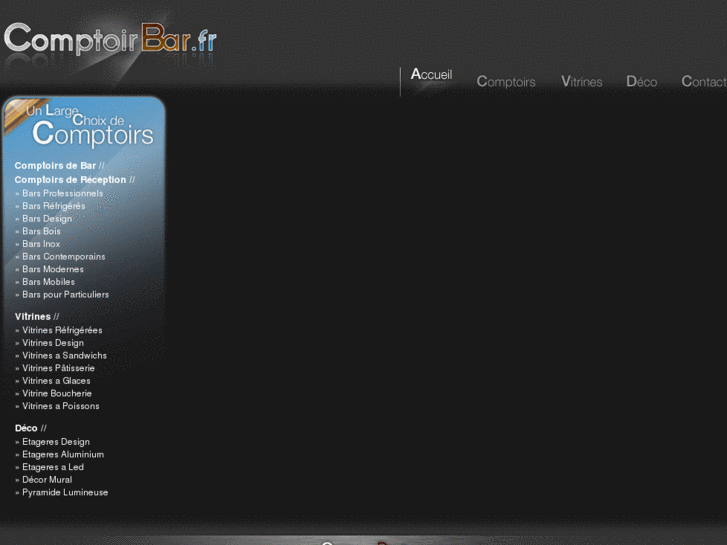
Task: Select the Bars Mobiles link
Action: [48, 282]
